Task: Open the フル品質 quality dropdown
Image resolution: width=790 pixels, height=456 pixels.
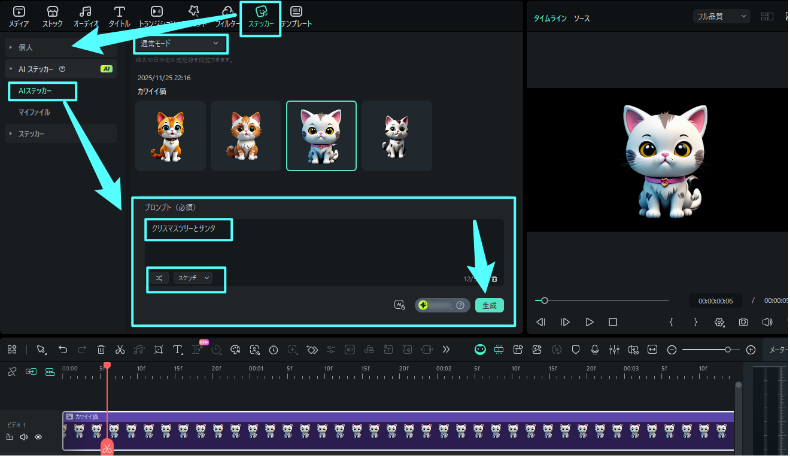Action: point(721,17)
